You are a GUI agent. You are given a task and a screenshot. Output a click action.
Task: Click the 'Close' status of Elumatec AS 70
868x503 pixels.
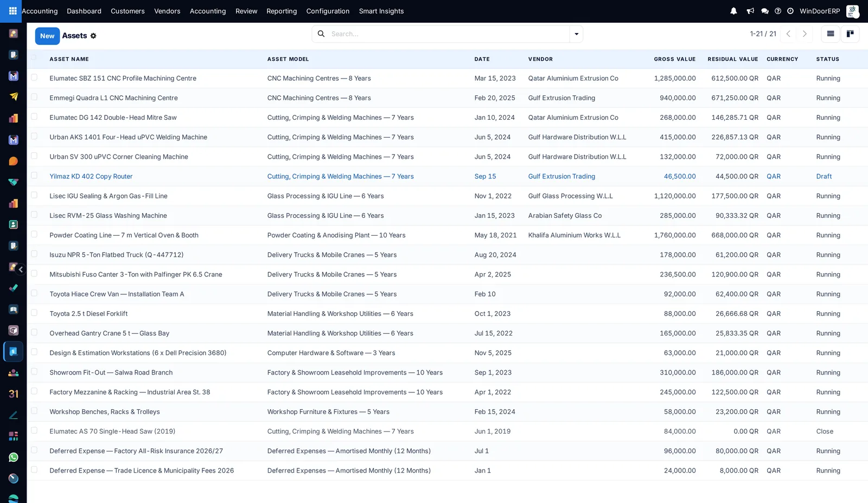[825, 431]
